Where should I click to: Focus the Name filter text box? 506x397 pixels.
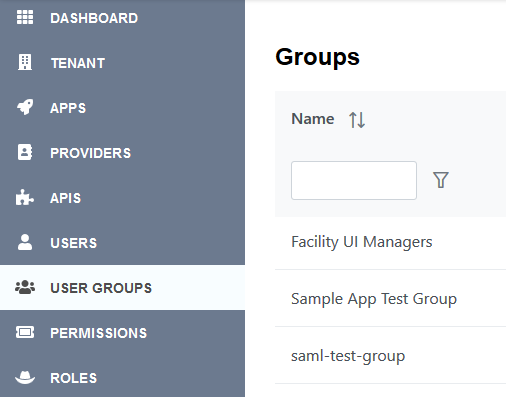point(354,180)
